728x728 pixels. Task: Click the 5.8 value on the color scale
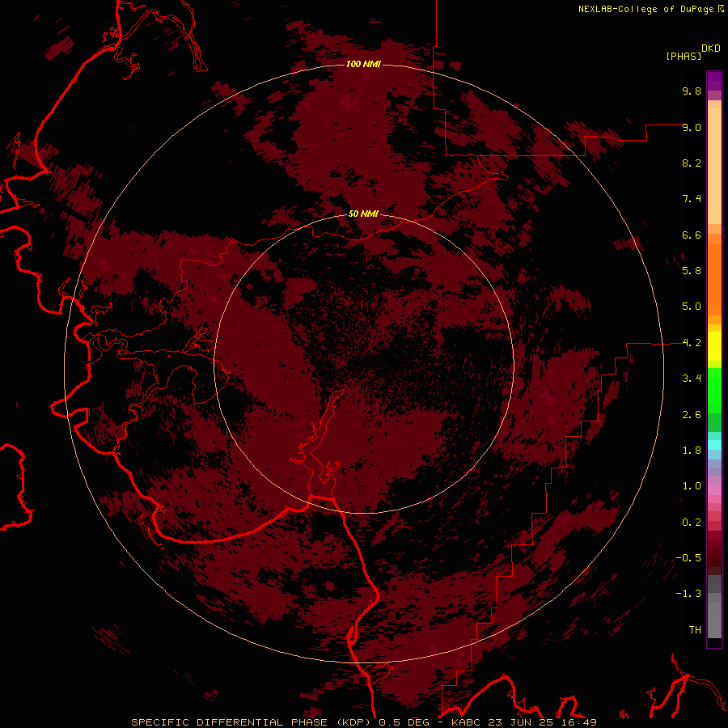pos(692,271)
